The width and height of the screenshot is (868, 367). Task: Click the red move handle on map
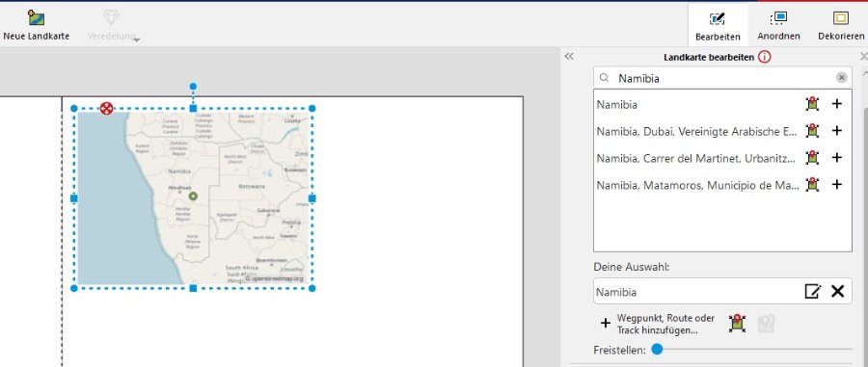(x=107, y=108)
